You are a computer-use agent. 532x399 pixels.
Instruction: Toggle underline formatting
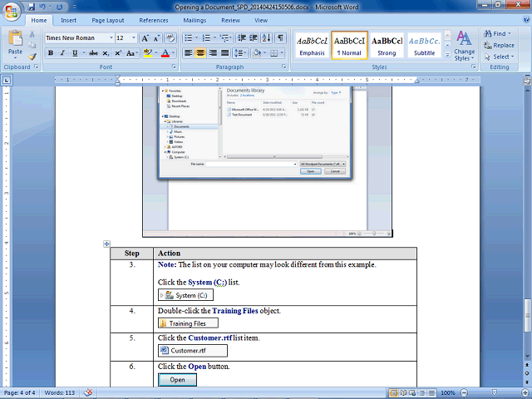pos(75,53)
